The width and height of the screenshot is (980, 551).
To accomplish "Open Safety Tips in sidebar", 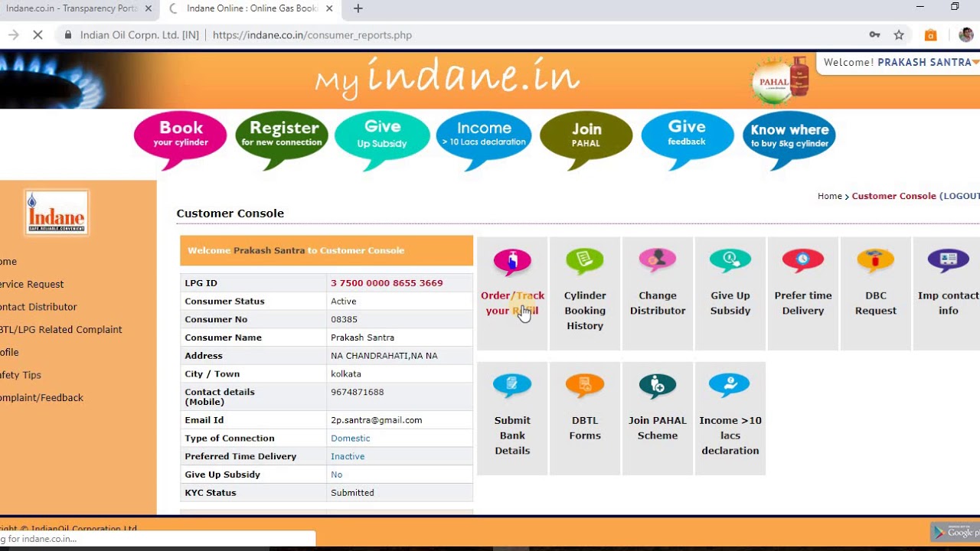I will [21, 375].
